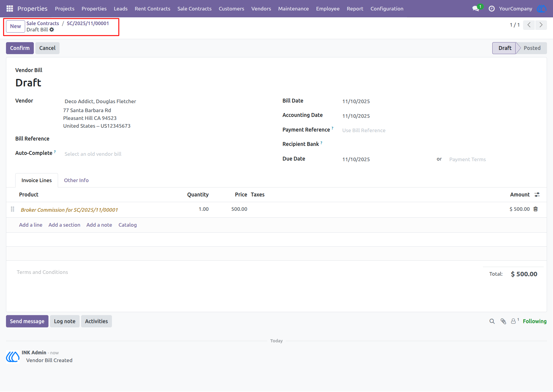Click the Payment Reference input field
The height and width of the screenshot is (392, 553).
pyautogui.click(x=440, y=130)
